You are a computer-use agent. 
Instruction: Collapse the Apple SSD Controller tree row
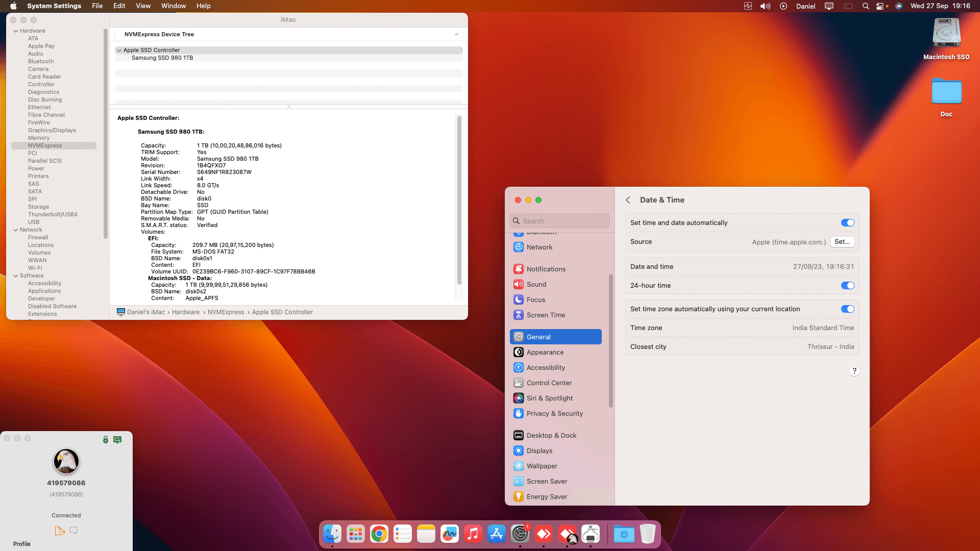point(119,50)
